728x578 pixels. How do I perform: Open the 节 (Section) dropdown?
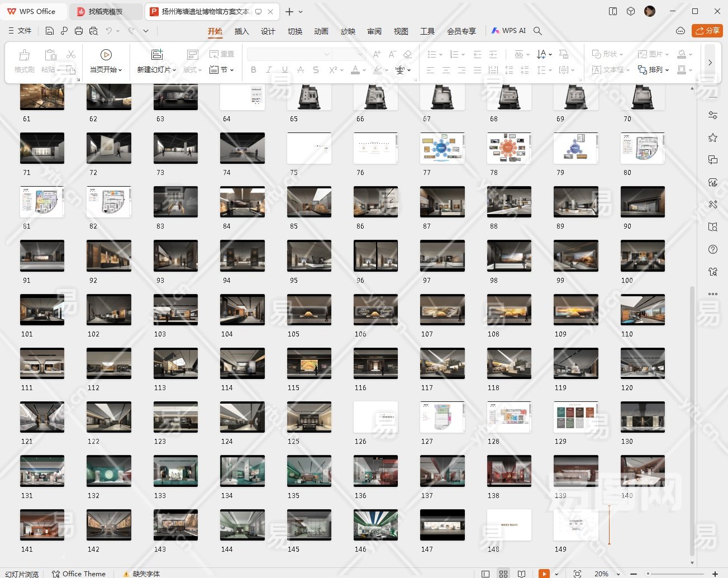coord(225,70)
